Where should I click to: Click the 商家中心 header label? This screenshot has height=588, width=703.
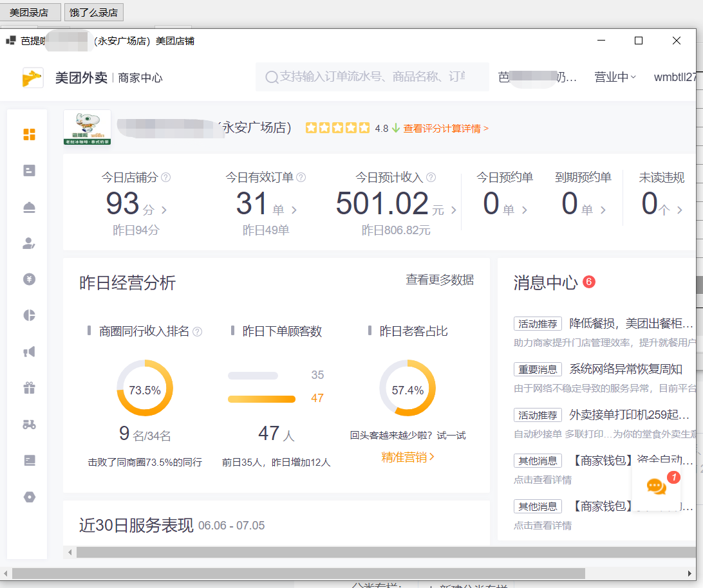140,78
